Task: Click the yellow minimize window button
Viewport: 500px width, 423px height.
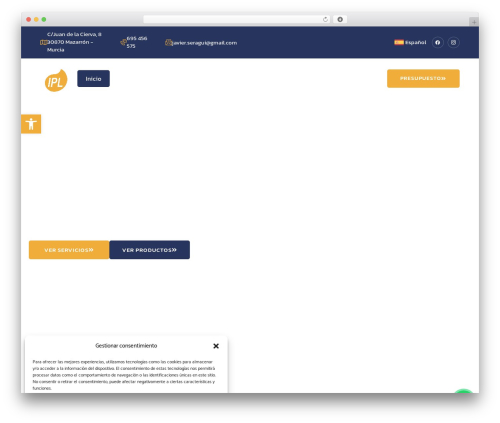Action: tap(36, 19)
